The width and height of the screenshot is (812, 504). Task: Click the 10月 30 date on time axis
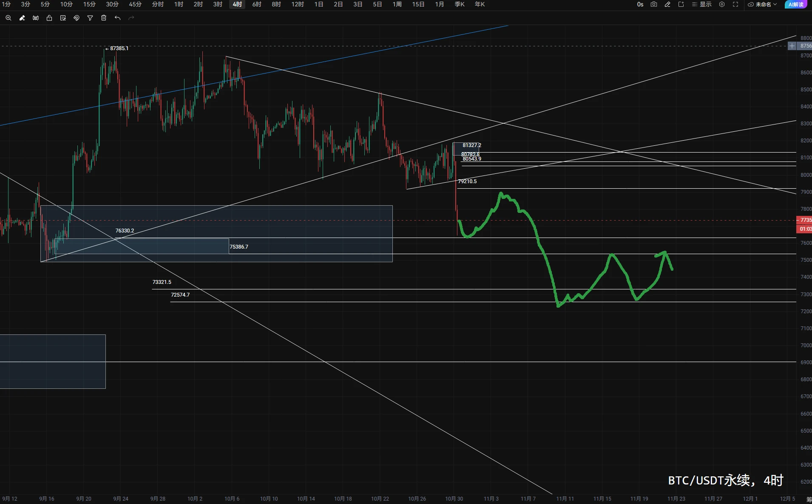coord(454,499)
